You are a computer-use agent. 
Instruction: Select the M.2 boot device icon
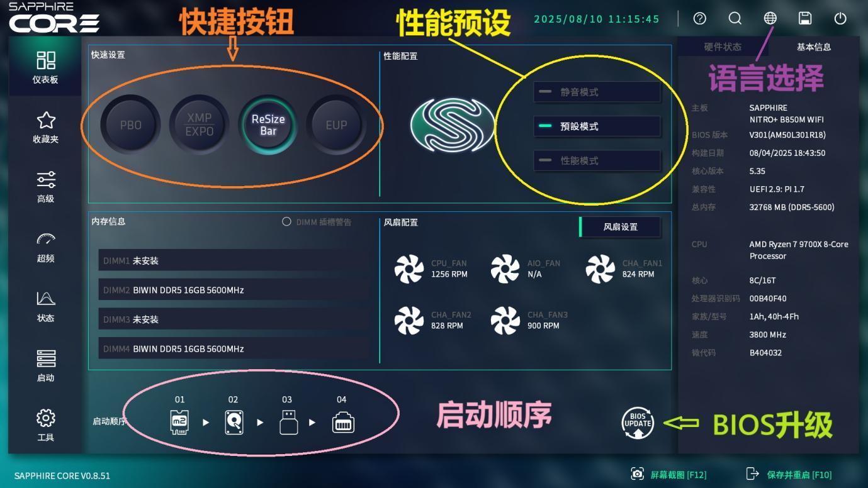pos(179,422)
